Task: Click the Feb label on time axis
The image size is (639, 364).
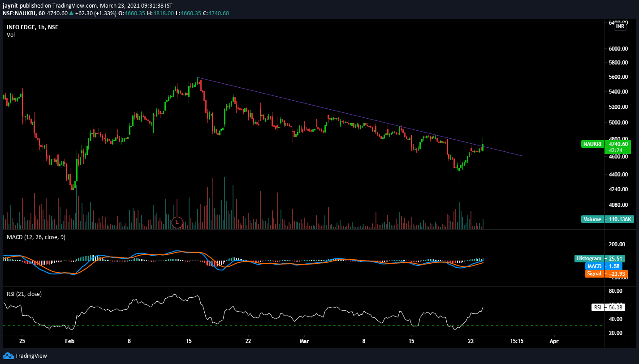Action: pyautogui.click(x=69, y=341)
